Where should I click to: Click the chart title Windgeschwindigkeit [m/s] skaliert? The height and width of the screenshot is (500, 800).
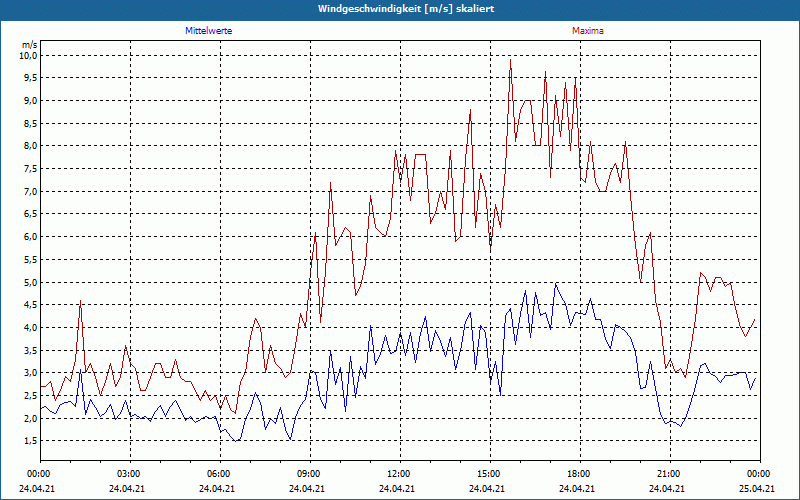point(406,9)
